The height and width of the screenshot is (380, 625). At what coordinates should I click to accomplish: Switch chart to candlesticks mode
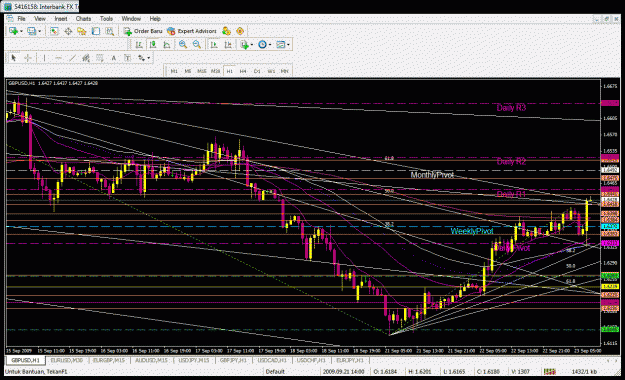[x=153, y=45]
